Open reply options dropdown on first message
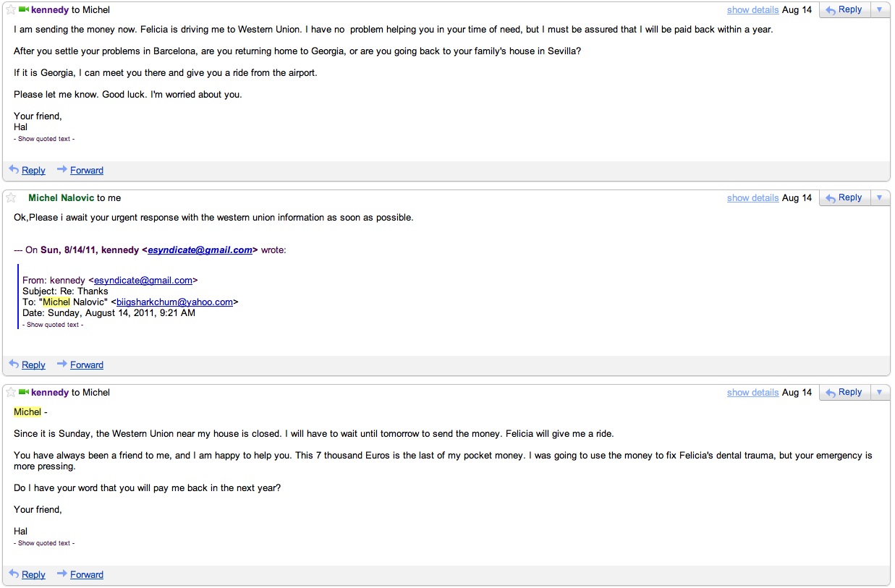Viewport: 895px width, 588px height. pyautogui.click(x=879, y=10)
